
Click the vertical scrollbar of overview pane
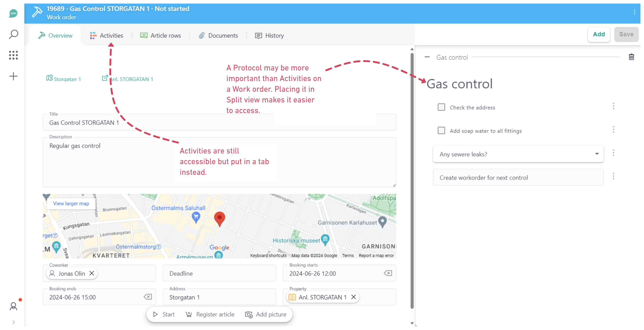pyautogui.click(x=412, y=175)
